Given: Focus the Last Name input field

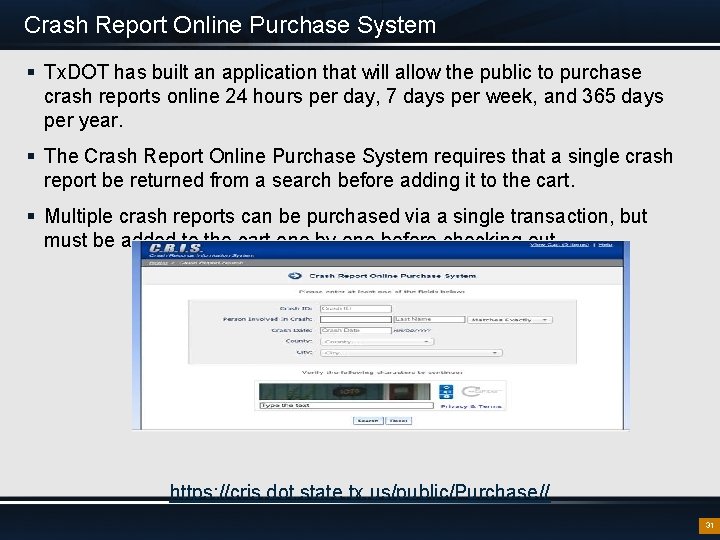Looking at the screenshot, I should point(429,319).
